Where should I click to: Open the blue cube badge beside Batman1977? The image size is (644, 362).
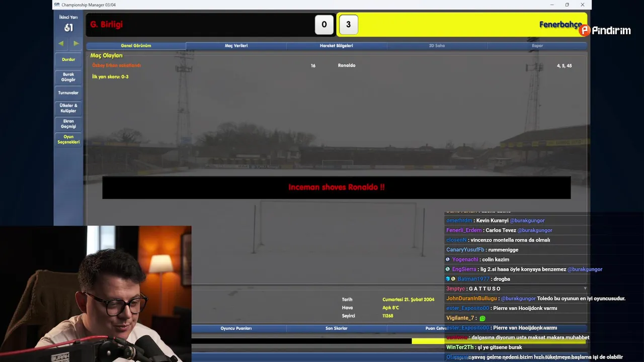point(447,279)
